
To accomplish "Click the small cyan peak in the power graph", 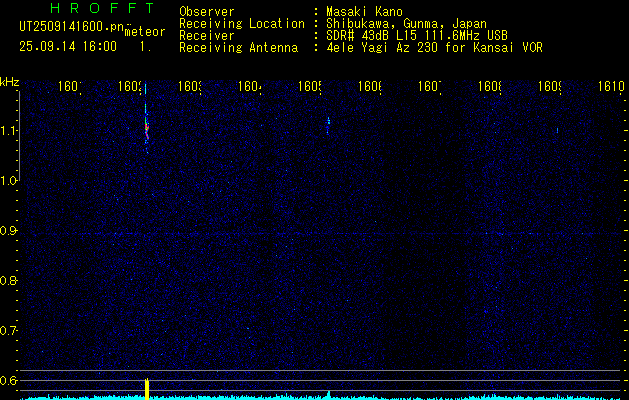I will pyautogui.click(x=329, y=394).
